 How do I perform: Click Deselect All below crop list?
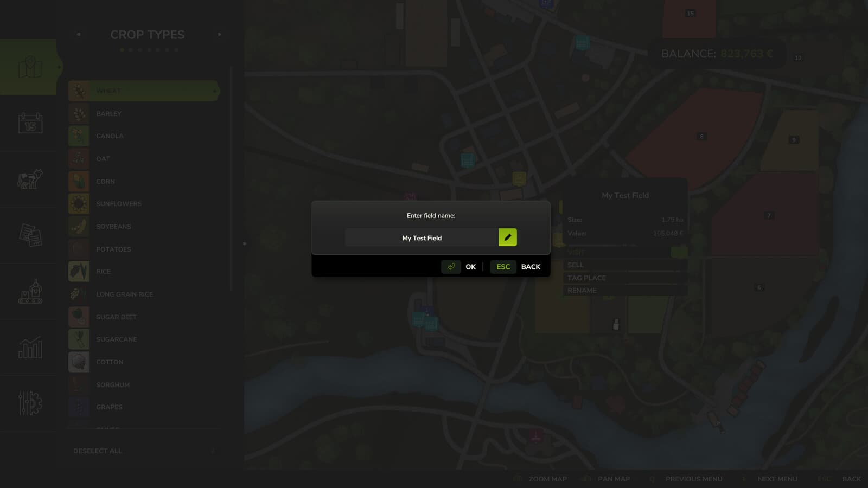98,451
